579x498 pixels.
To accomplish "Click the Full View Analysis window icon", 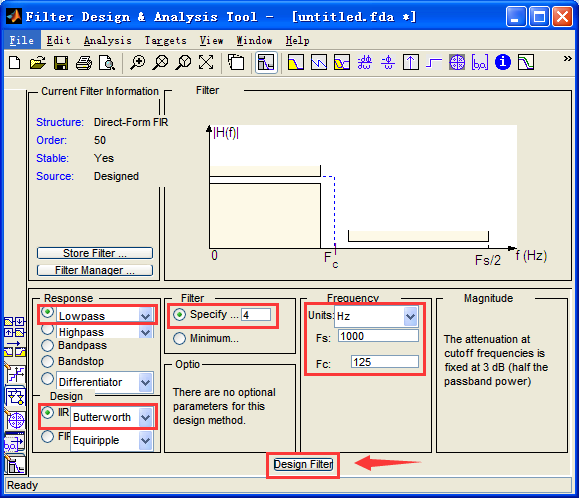I will click(236, 62).
